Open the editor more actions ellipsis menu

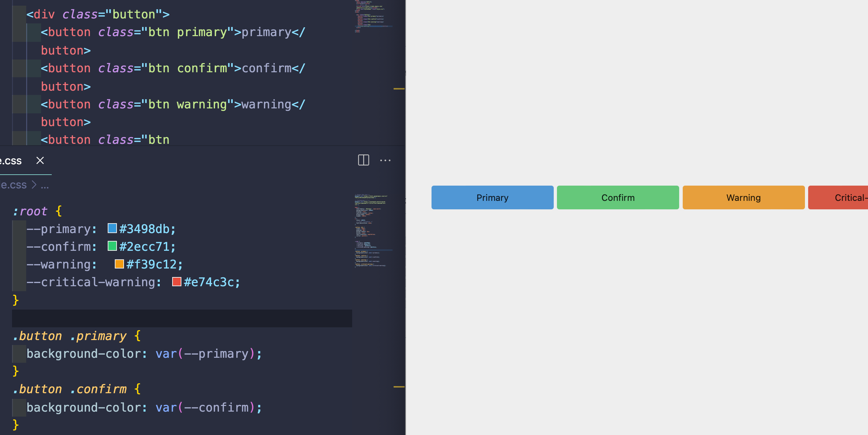pyautogui.click(x=385, y=160)
